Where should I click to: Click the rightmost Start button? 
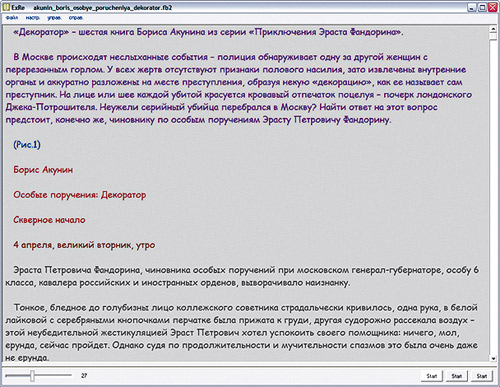pos(482,376)
